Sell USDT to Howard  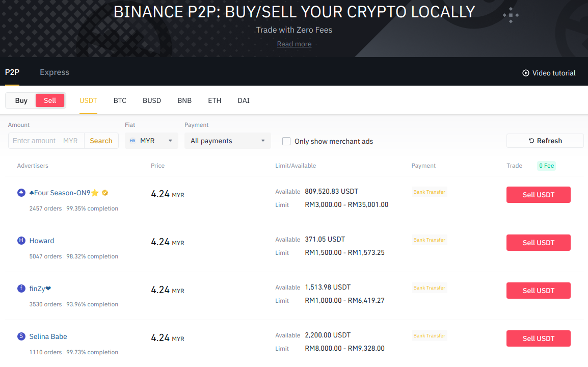(x=539, y=243)
